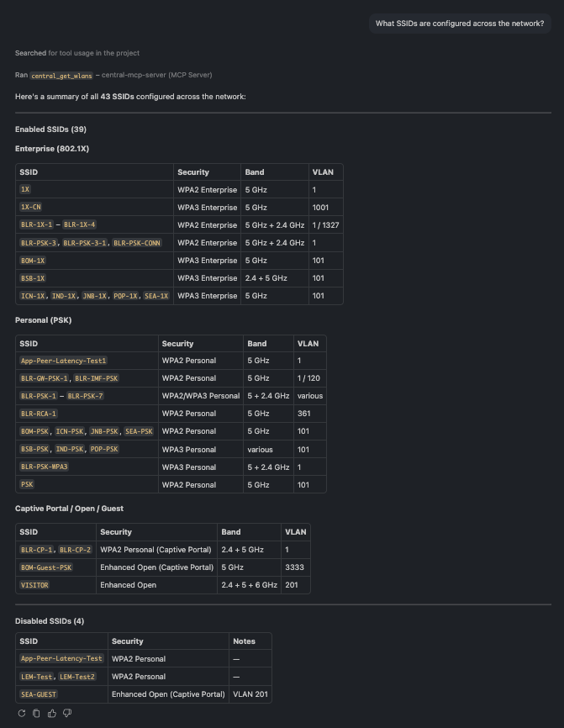Click the BLR-PSK-3 SSID tag
The height and width of the screenshot is (728, 564).
coord(39,243)
